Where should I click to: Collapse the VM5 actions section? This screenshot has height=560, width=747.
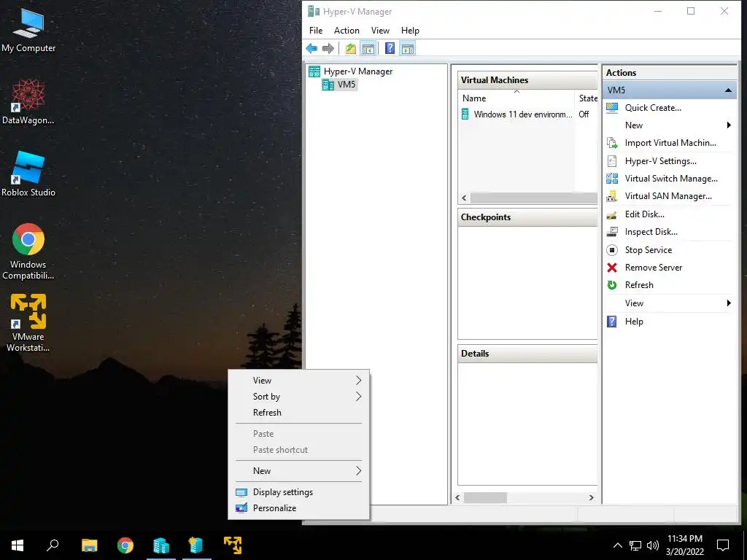pos(729,90)
